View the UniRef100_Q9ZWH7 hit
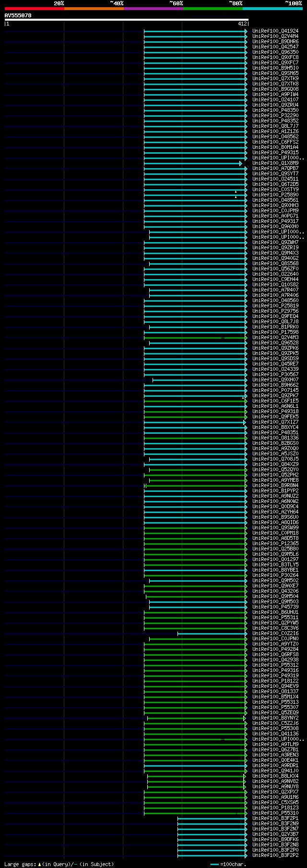 [275, 243]
